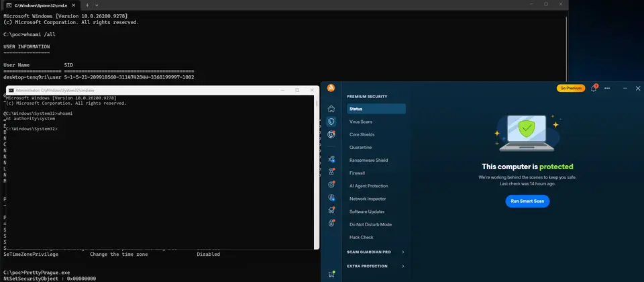
Task: Click 'Disabled' state next to SeTimeZonePrivilege
Action: [208, 254]
